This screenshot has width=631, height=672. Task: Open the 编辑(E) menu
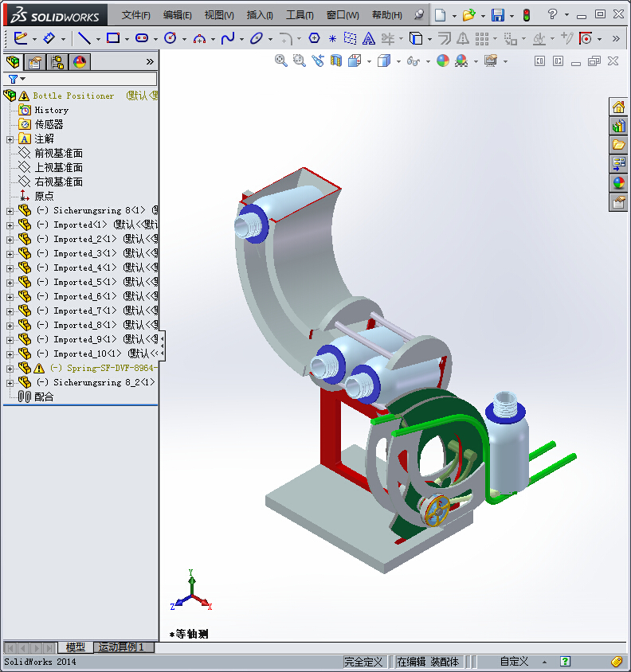177,15
